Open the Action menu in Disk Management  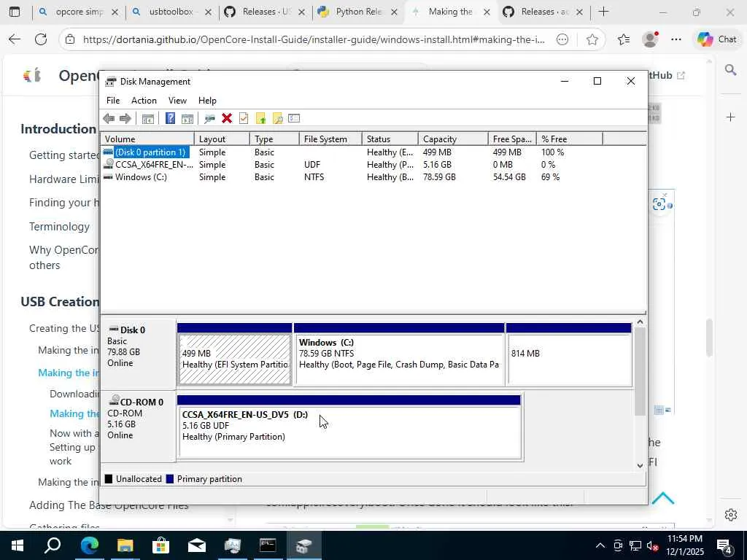(x=144, y=101)
